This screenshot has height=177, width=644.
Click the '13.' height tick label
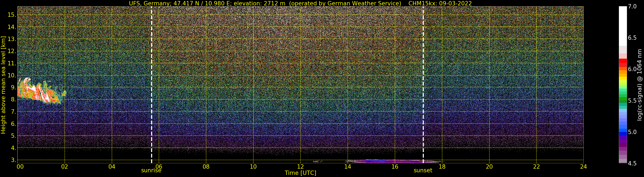[12, 39]
